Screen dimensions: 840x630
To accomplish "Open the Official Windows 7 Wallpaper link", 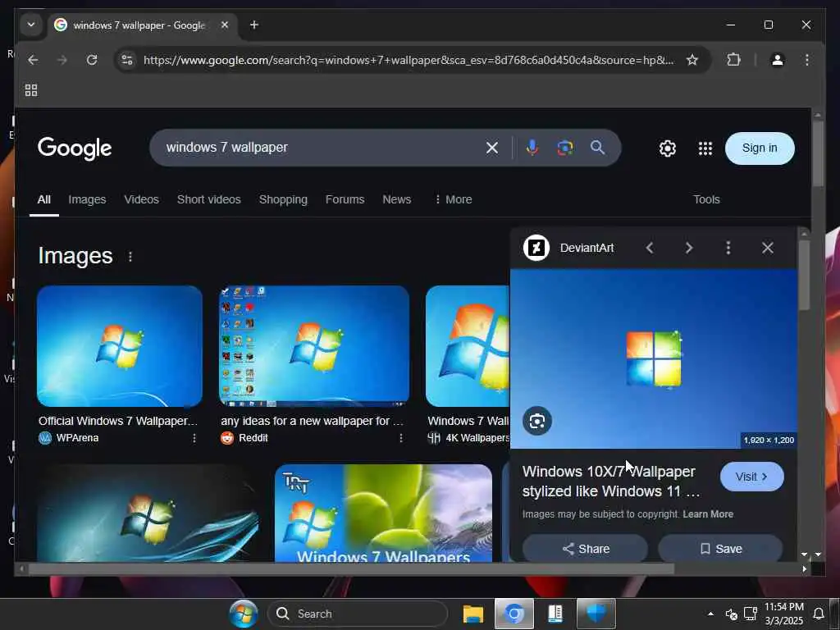I will [118, 421].
